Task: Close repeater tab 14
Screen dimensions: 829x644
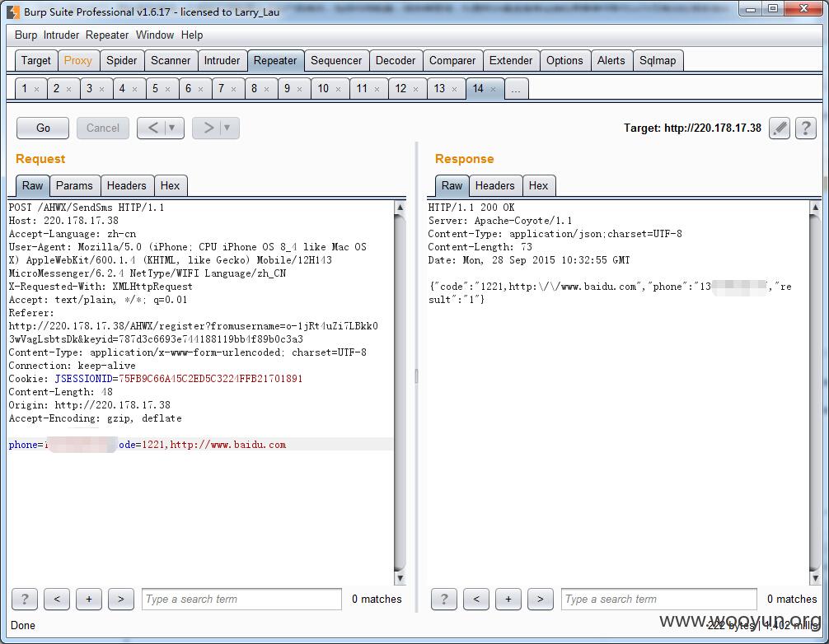Action: coord(493,89)
